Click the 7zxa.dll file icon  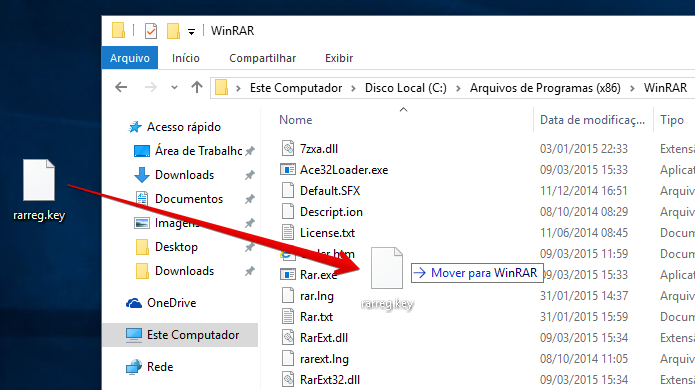click(288, 148)
